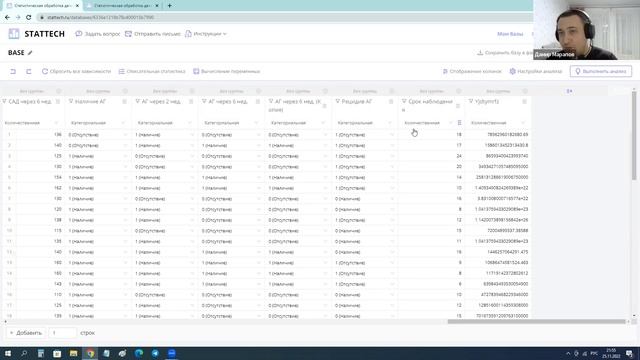The image size is (640, 360).
Task: Click 'Отправить письмо' in the header
Action: point(153,34)
